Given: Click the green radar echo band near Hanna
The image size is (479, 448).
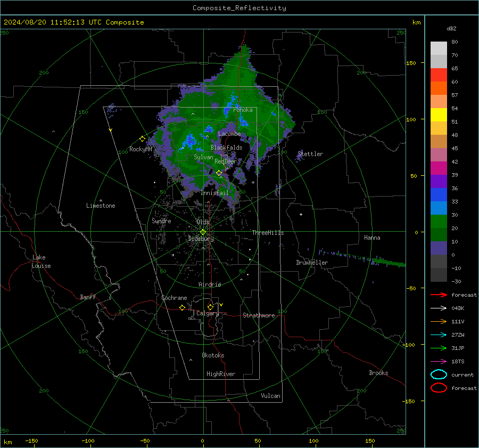Looking at the screenshot, I should pyautogui.click(x=388, y=262).
